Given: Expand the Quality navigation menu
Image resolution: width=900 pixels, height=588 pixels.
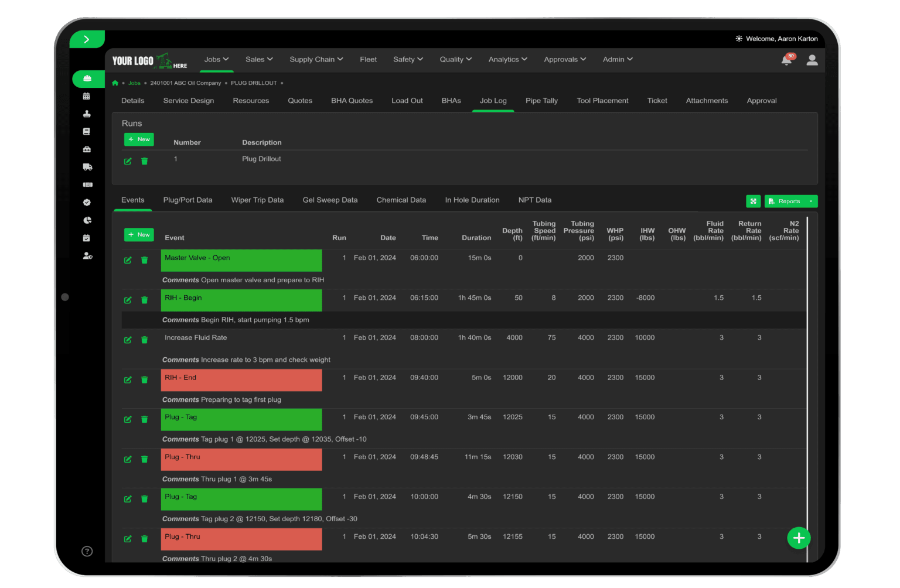Looking at the screenshot, I should pos(455,59).
